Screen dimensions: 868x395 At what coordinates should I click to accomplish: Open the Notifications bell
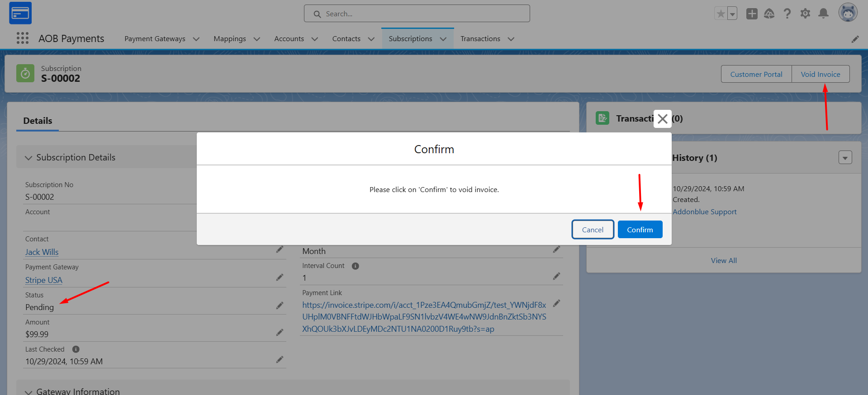click(823, 14)
